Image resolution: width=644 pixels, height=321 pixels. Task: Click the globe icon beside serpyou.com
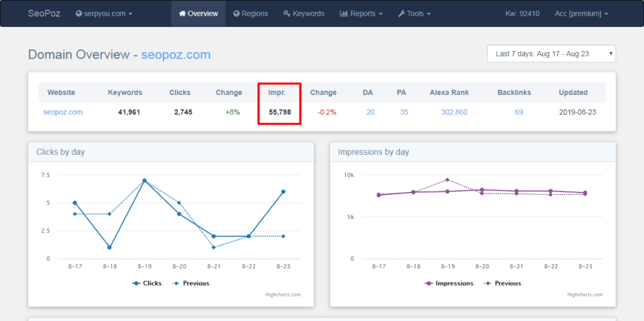click(79, 14)
